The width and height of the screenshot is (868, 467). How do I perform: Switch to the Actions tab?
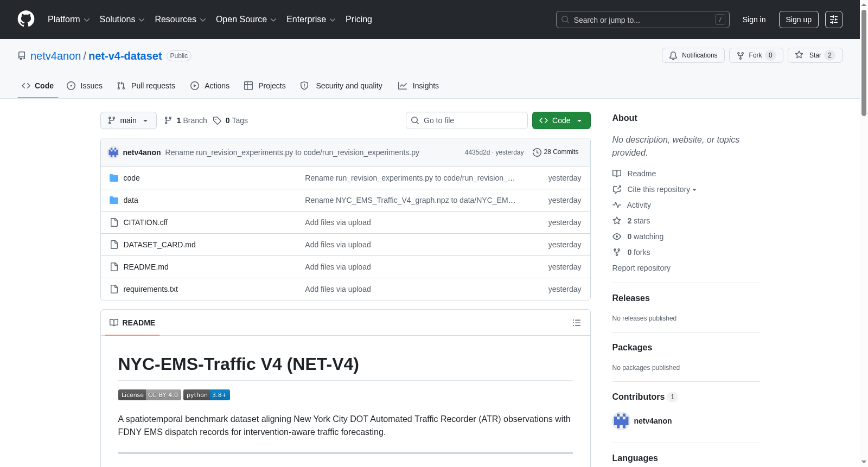[210, 86]
